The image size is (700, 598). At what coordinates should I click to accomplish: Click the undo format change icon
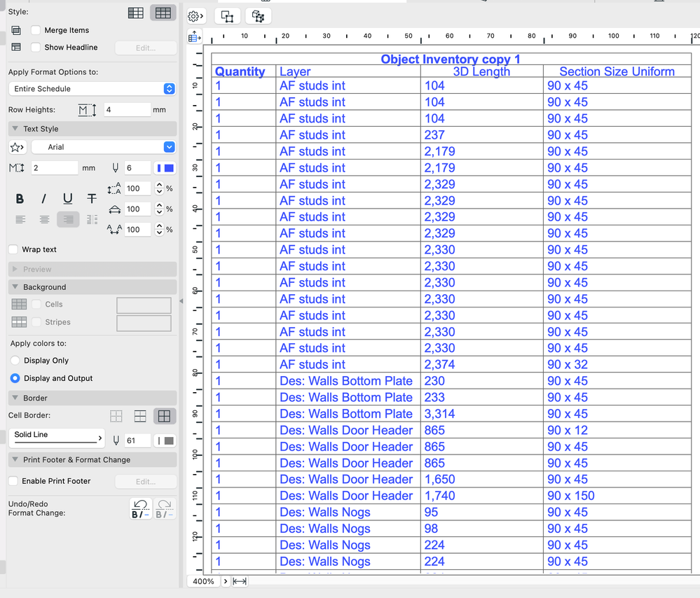[x=139, y=509]
